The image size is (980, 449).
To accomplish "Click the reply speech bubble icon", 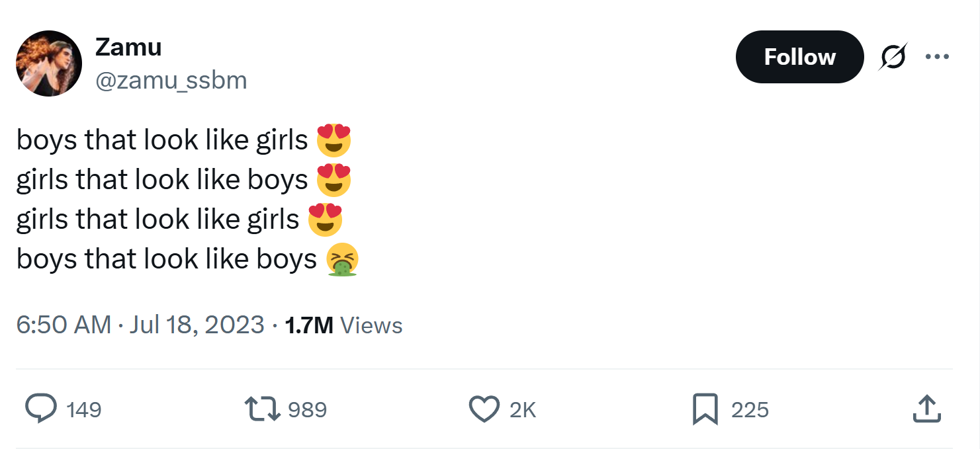I will point(41,409).
